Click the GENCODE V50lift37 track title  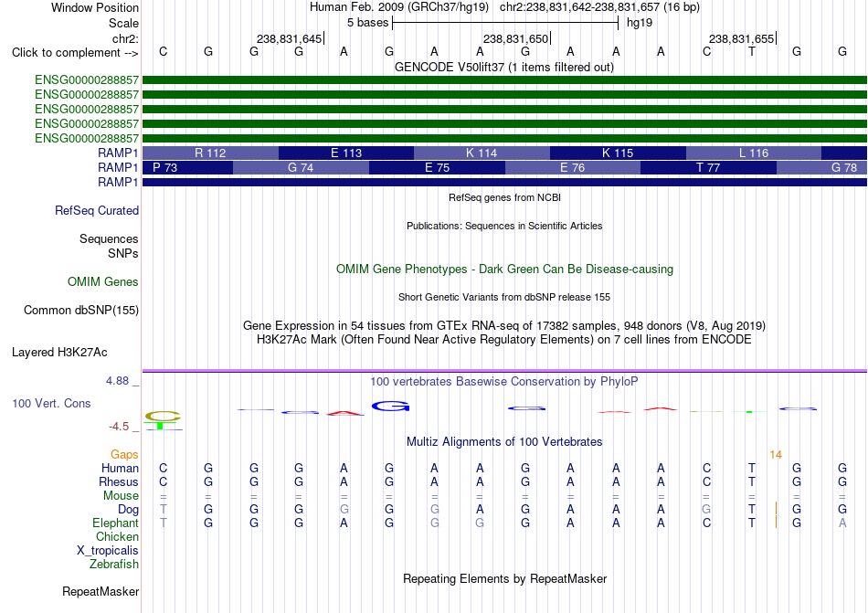pyautogui.click(x=503, y=67)
